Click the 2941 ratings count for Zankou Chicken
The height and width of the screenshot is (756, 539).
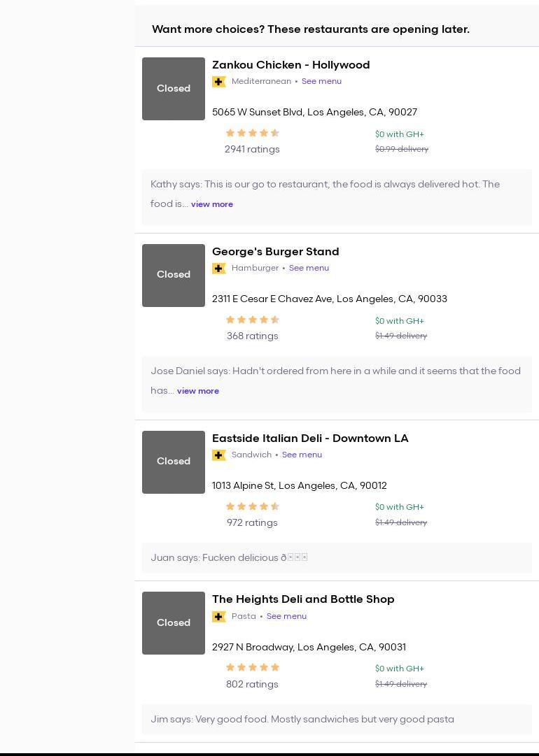point(252,149)
